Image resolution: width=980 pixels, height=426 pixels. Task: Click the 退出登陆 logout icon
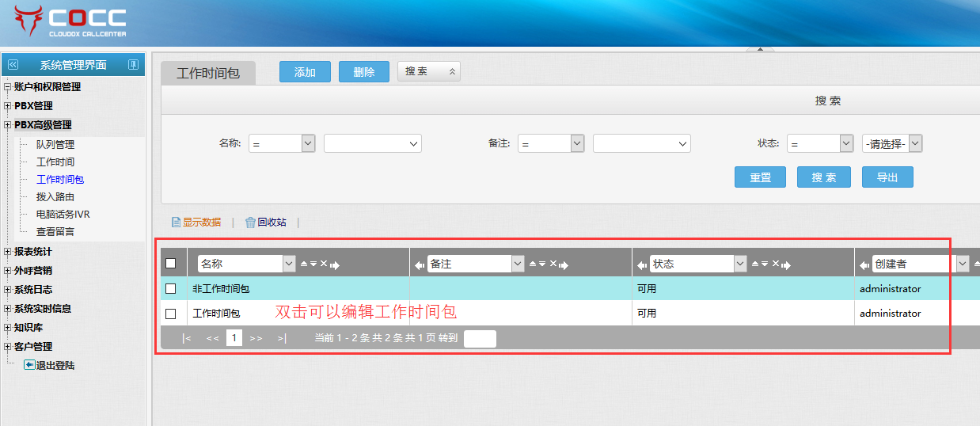pyautogui.click(x=29, y=365)
